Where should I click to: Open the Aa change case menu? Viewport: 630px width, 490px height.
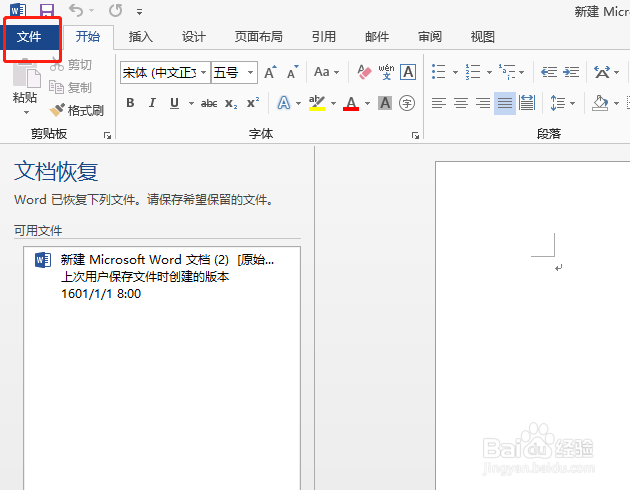[326, 72]
